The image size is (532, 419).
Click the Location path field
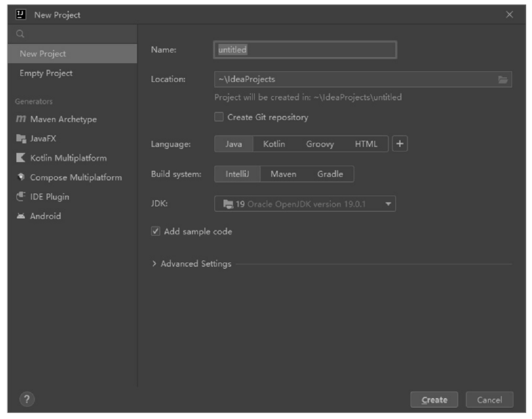click(x=363, y=80)
